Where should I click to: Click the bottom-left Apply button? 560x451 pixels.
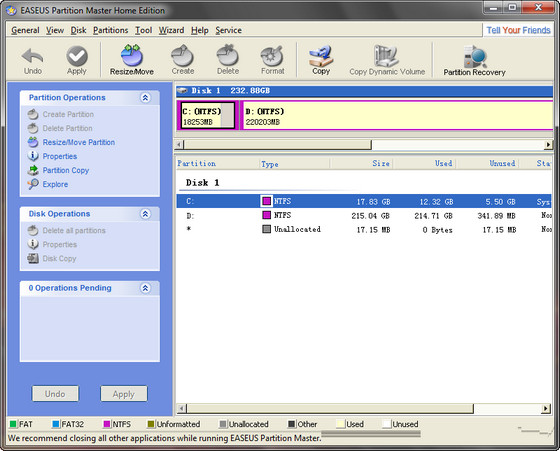pyautogui.click(x=124, y=394)
